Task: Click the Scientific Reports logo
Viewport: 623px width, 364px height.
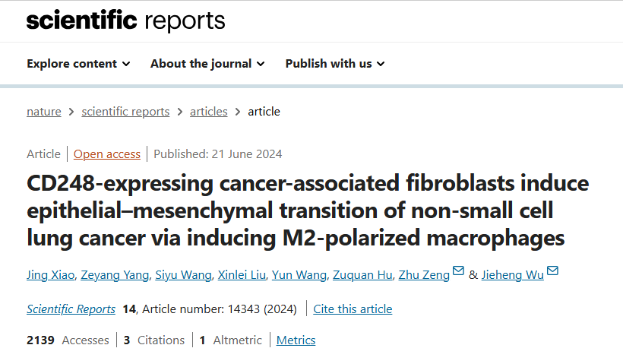Action: point(125,21)
